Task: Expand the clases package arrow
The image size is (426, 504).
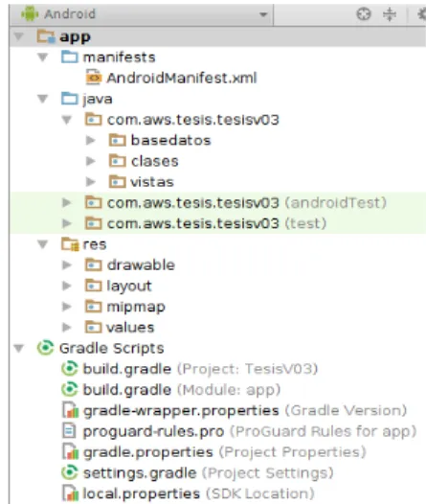Action: pos(91,161)
